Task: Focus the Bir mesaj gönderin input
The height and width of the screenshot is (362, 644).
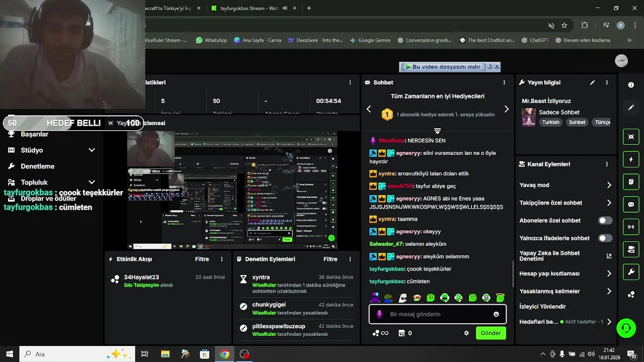Action: 438,314
